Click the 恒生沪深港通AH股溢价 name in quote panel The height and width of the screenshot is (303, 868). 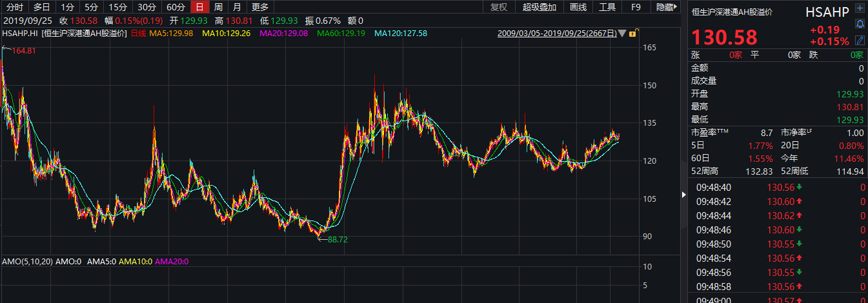click(x=732, y=12)
